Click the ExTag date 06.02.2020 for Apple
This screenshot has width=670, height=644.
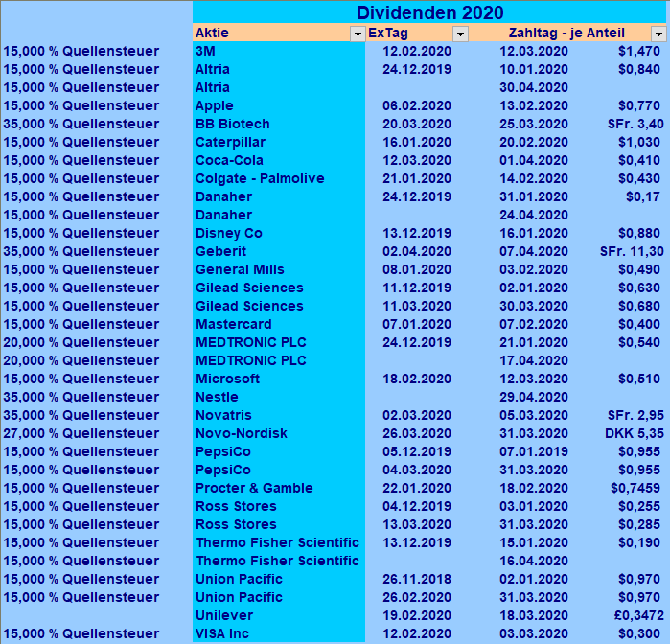coord(417,105)
